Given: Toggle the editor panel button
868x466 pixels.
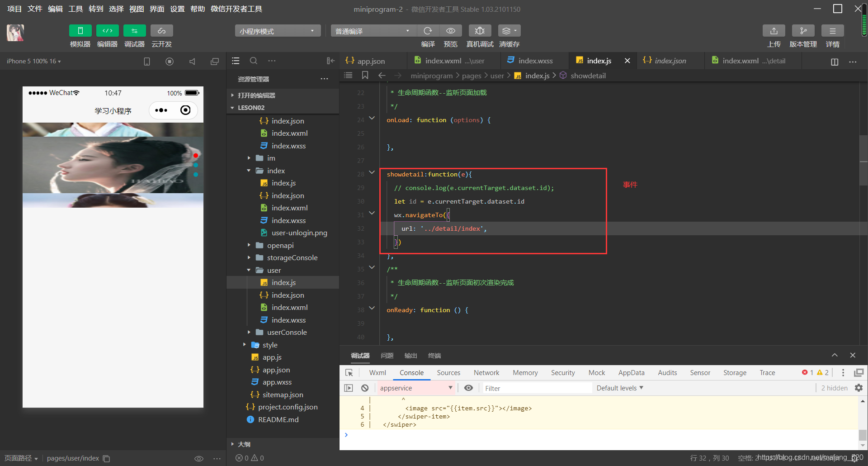Looking at the screenshot, I should pyautogui.click(x=107, y=31).
